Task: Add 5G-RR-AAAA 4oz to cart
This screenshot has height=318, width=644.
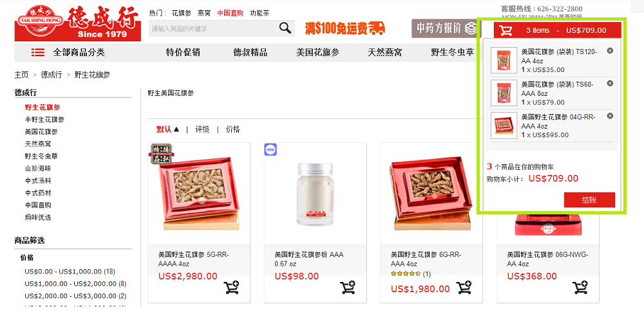Action: coord(232,287)
